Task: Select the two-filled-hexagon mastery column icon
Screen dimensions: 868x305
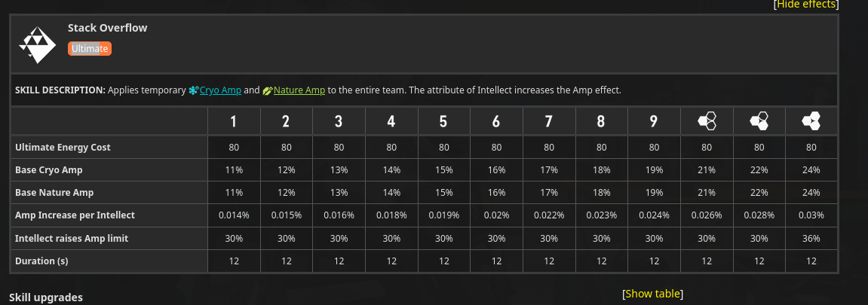Action: tap(759, 121)
